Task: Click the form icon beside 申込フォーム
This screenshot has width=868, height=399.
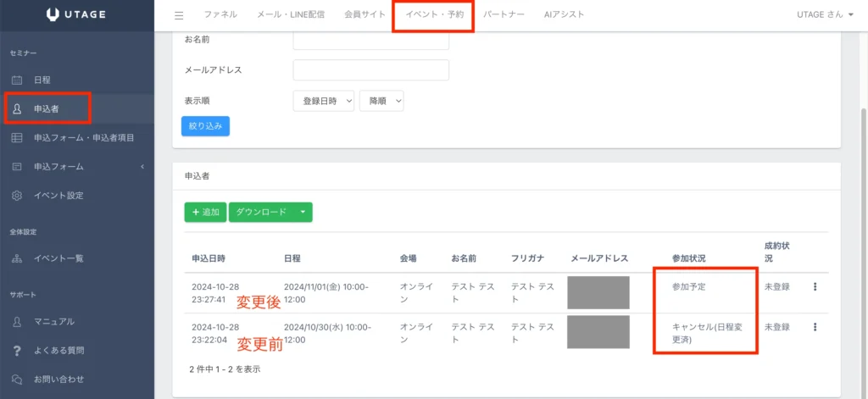Action: [x=17, y=167]
